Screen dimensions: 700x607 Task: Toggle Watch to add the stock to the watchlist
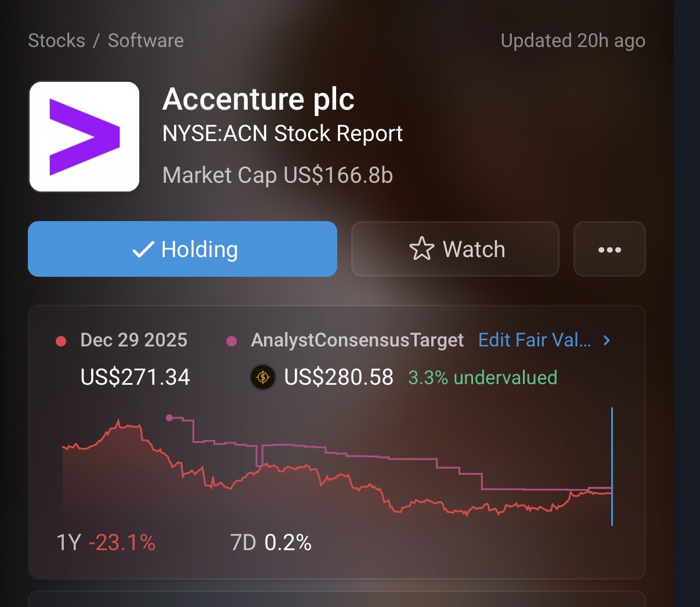[455, 249]
